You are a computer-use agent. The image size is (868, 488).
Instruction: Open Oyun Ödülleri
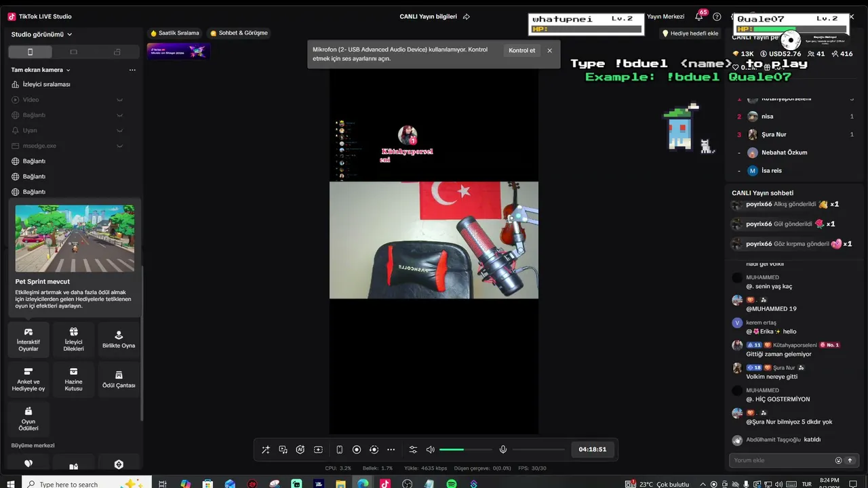pyautogui.click(x=28, y=420)
